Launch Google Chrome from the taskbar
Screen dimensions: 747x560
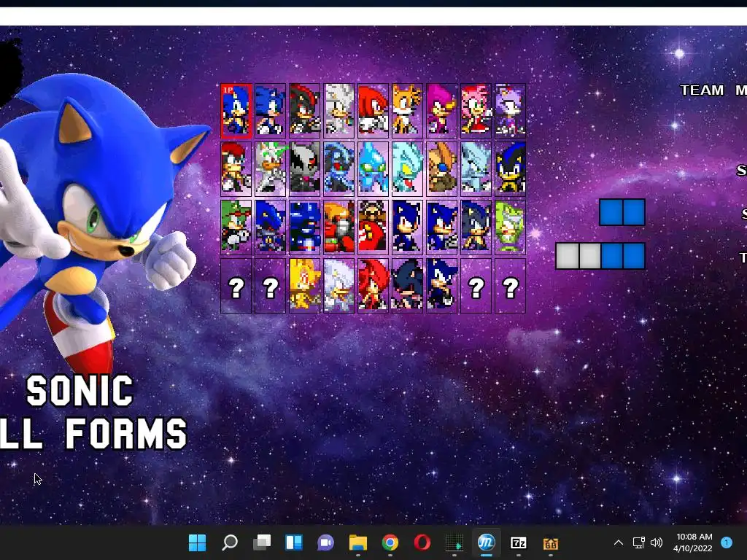(x=390, y=542)
